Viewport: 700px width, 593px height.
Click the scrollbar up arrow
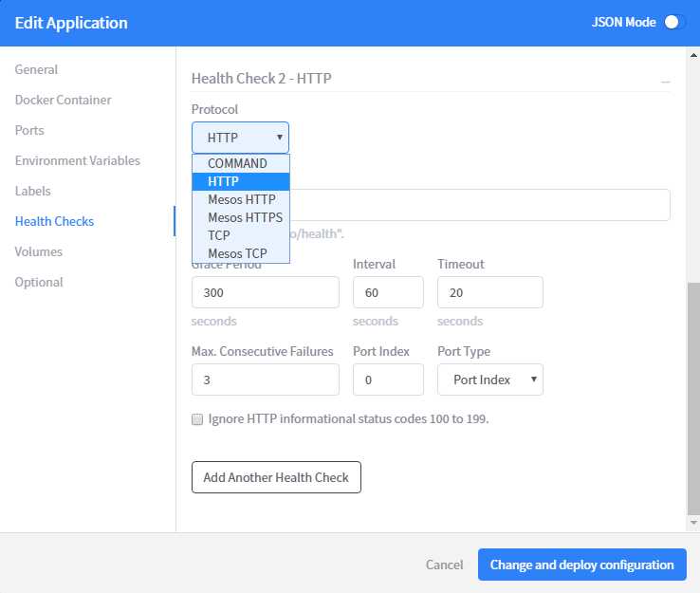click(x=693, y=55)
